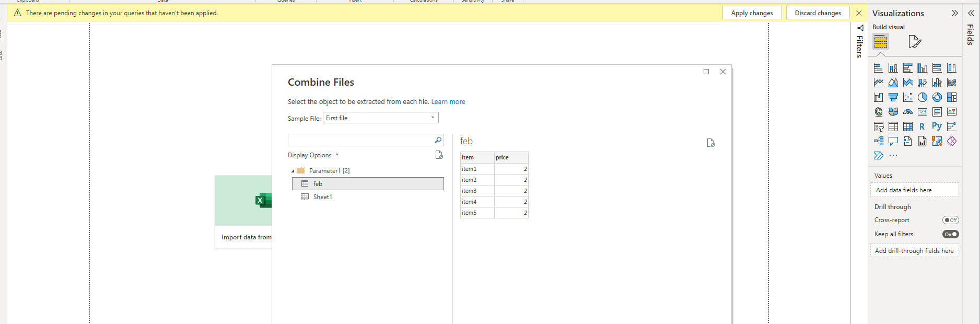
Task: Select the donut chart visual
Action: coord(937,97)
